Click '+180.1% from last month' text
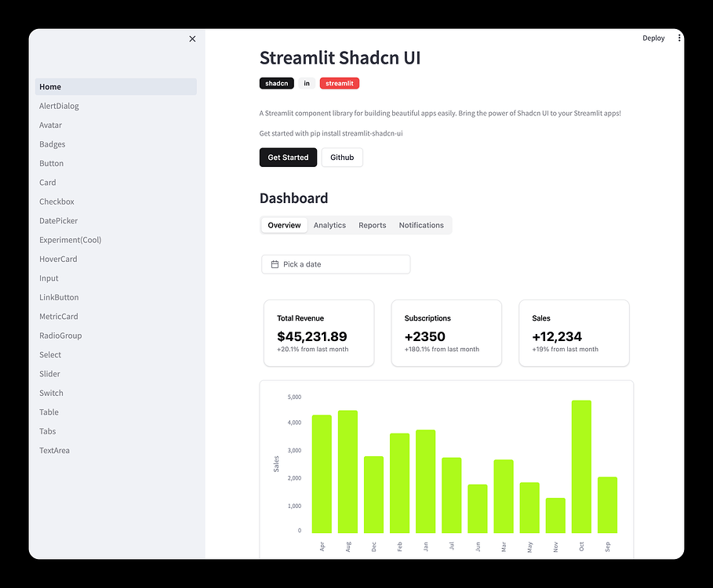Screen dimensions: 713x588 point(442,349)
